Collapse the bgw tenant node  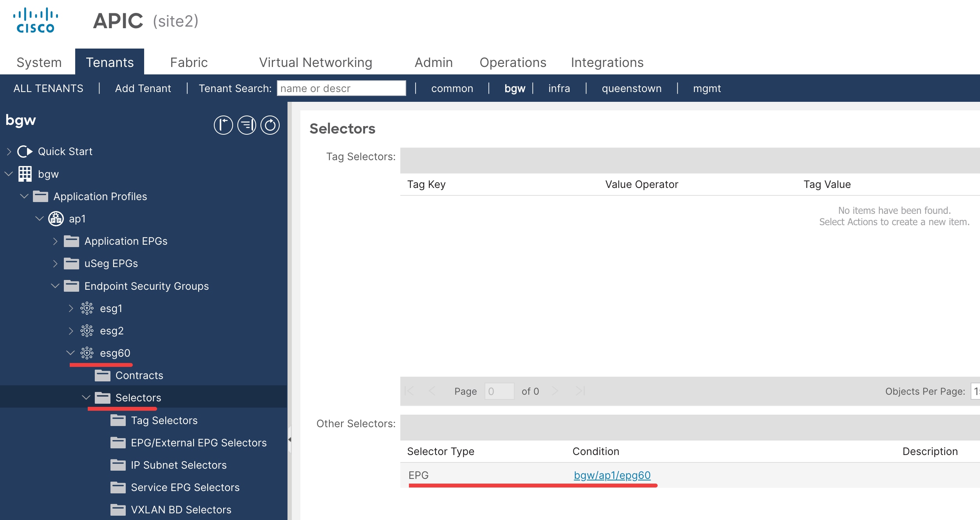[9, 174]
